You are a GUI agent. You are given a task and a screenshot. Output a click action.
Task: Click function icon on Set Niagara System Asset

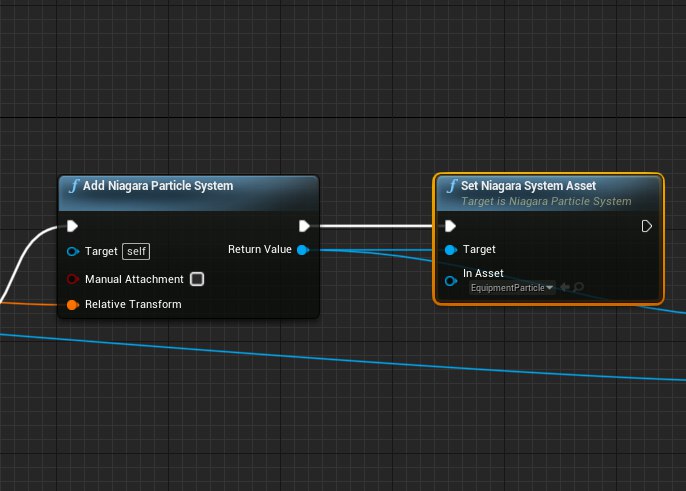pos(452,186)
